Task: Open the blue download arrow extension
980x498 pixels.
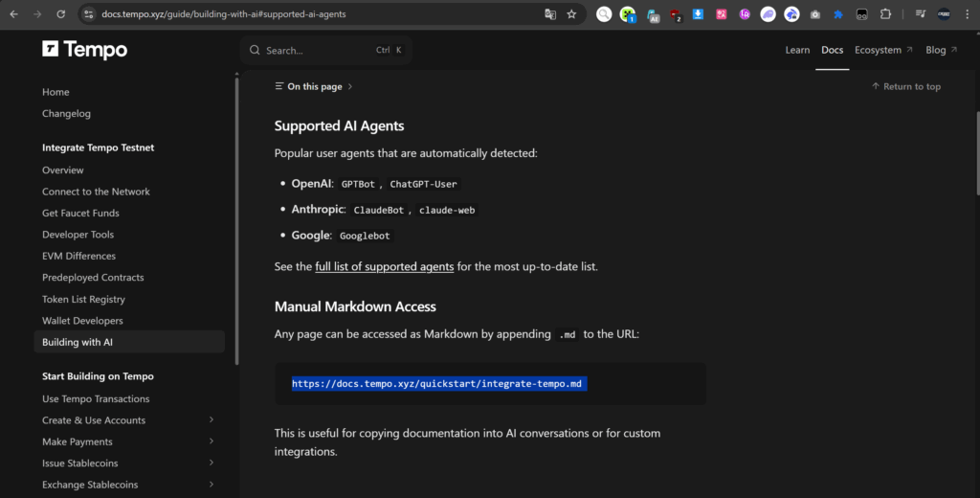Action: pos(698,13)
